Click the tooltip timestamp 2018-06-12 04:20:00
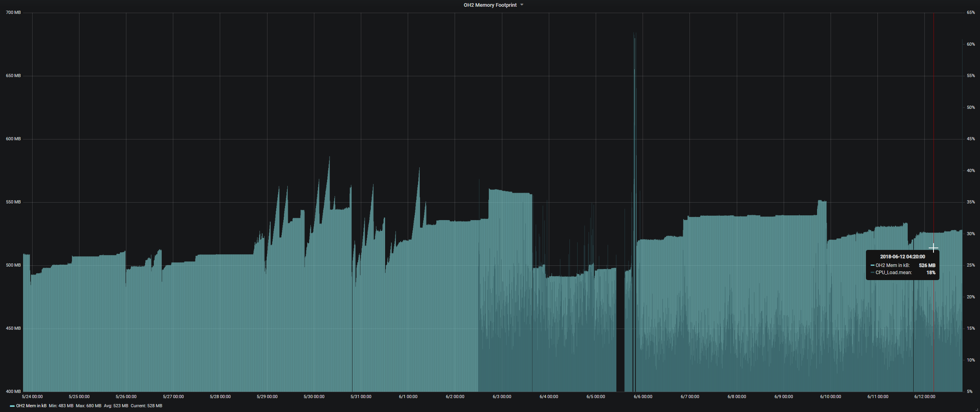This screenshot has width=980, height=412. (x=902, y=257)
